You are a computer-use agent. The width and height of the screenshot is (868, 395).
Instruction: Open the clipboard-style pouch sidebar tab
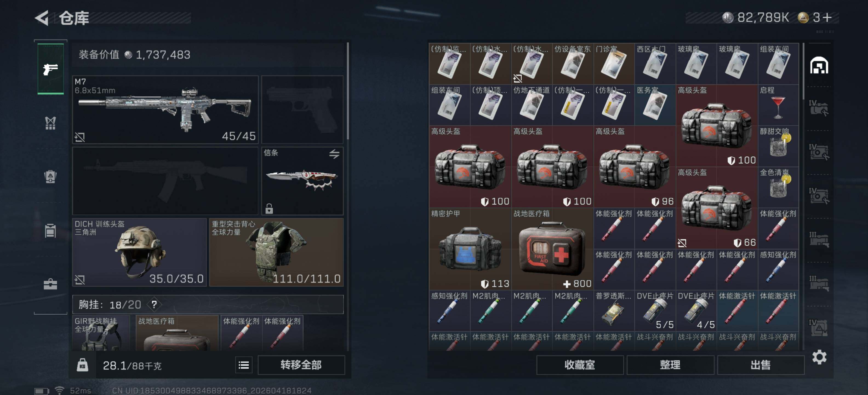50,230
